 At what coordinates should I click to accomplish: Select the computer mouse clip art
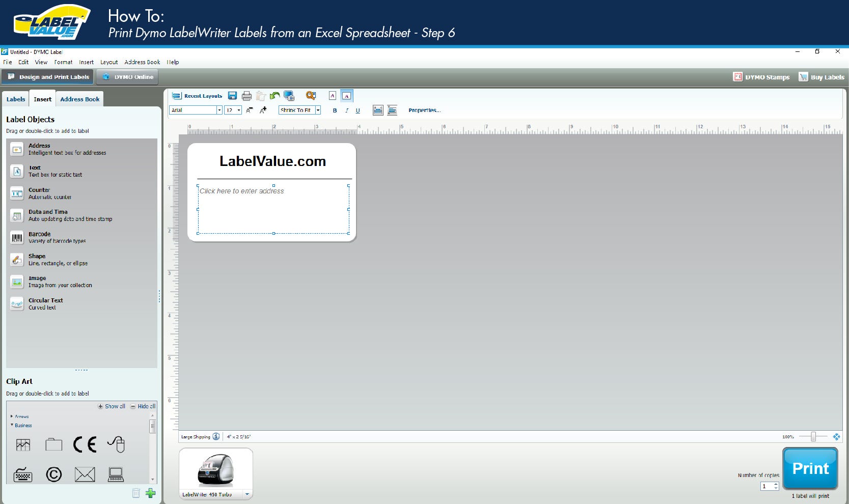[116, 444]
